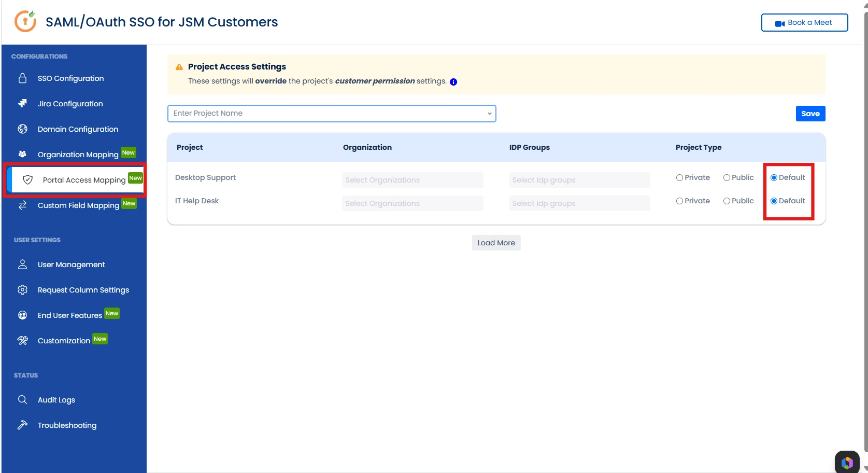View Audit Logs

[56, 400]
